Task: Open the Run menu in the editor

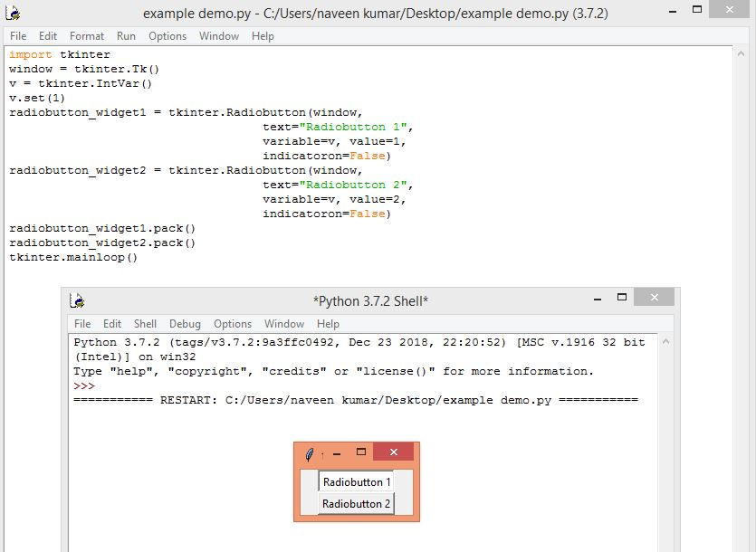Action: [x=126, y=36]
